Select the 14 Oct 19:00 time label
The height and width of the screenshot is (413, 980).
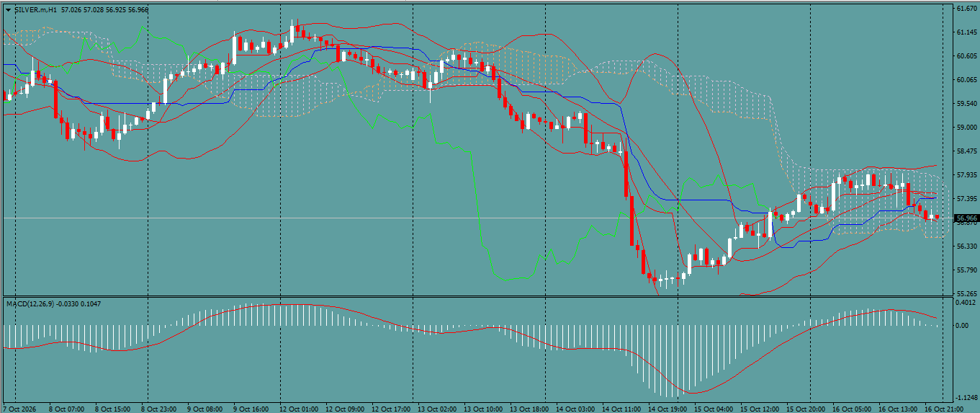click(668, 409)
